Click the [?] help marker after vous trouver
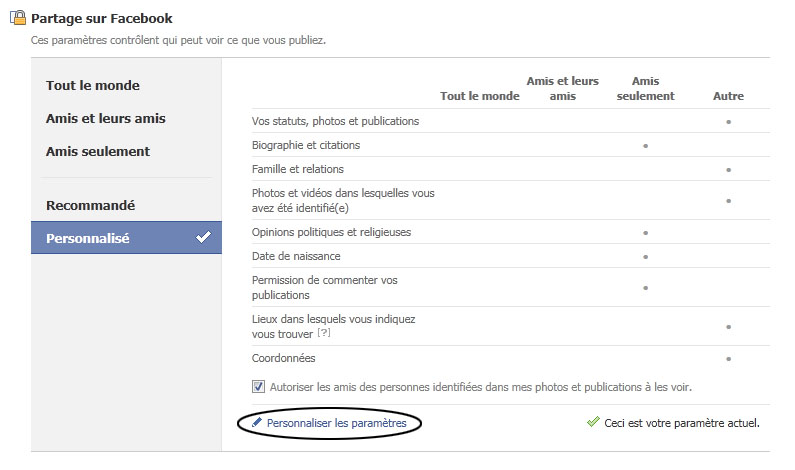Image resolution: width=795 pixels, height=470 pixels. 323,333
